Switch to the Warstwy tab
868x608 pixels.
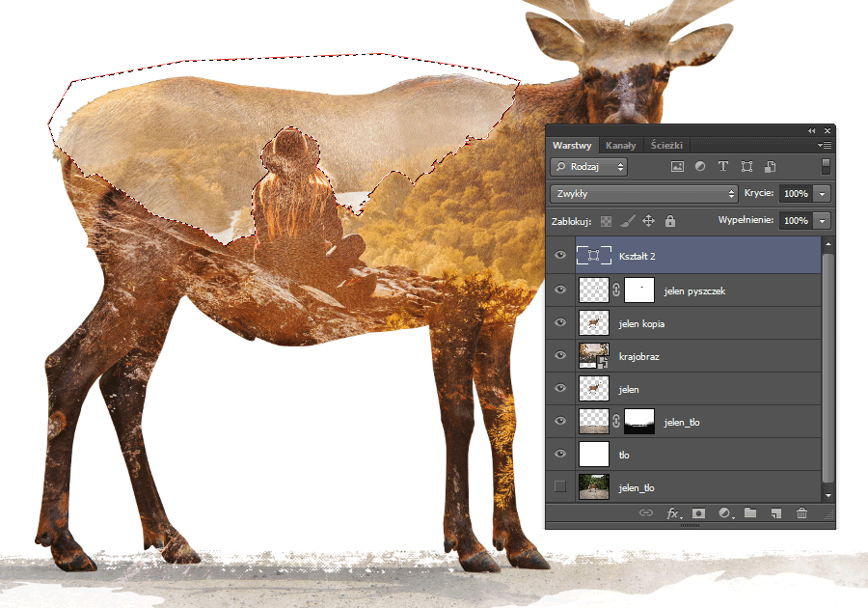point(572,146)
